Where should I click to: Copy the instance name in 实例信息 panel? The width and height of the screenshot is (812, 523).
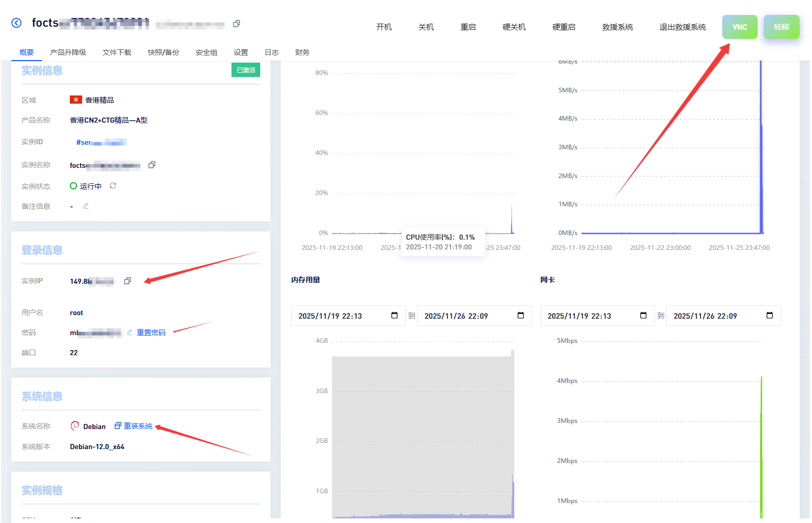[x=152, y=165]
